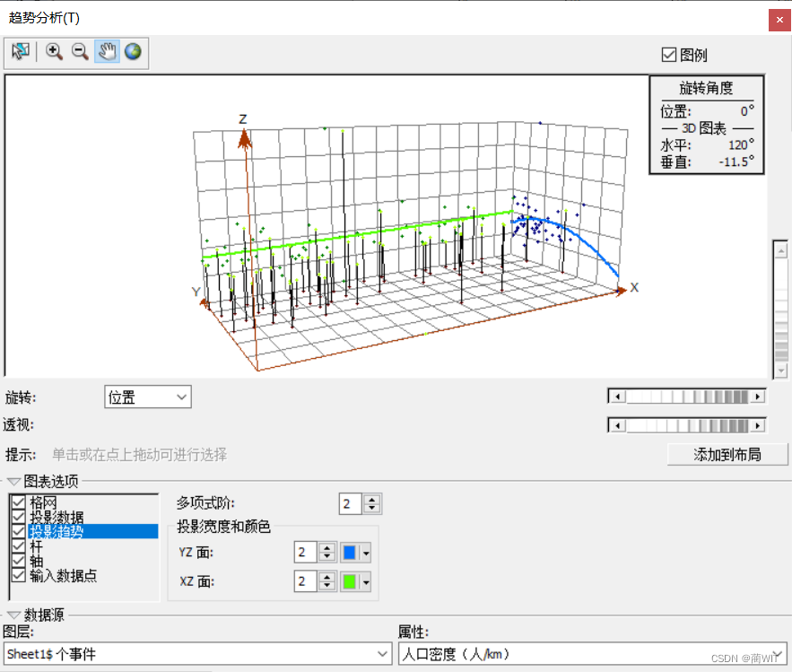This screenshot has height=672, width=792.
Task: Click the blue YZ 面 color swatch
Action: (350, 553)
